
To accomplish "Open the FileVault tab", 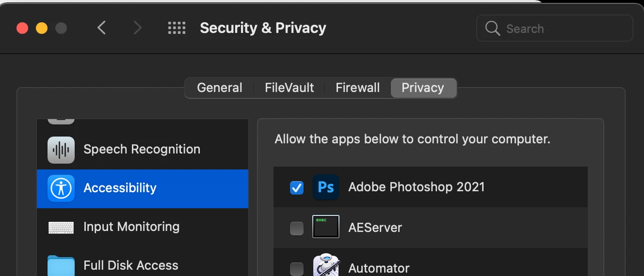I will coord(290,88).
